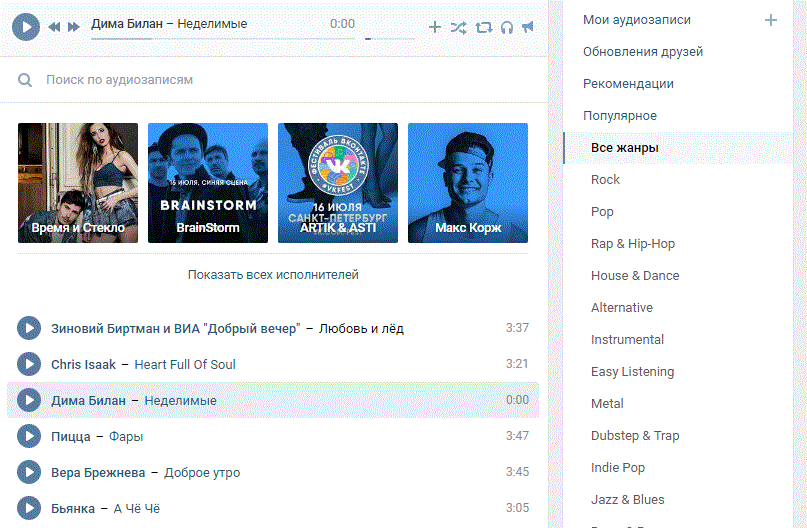This screenshot has height=528, width=807.
Task: Select Dubstep & Trap genre
Action: [x=635, y=435]
